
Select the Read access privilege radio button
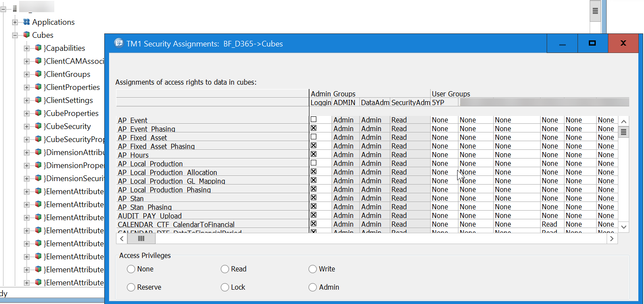(x=225, y=269)
